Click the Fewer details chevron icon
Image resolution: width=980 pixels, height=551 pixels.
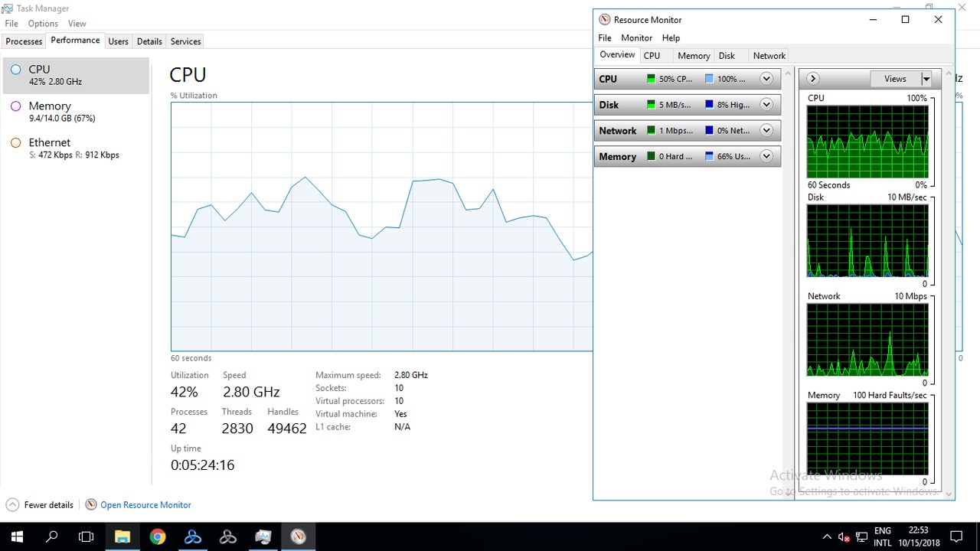click(x=12, y=505)
